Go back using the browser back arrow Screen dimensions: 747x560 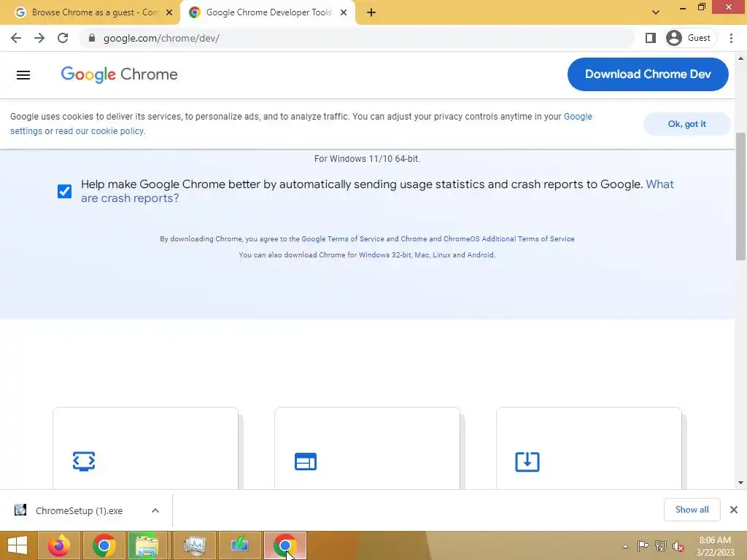[x=16, y=38]
